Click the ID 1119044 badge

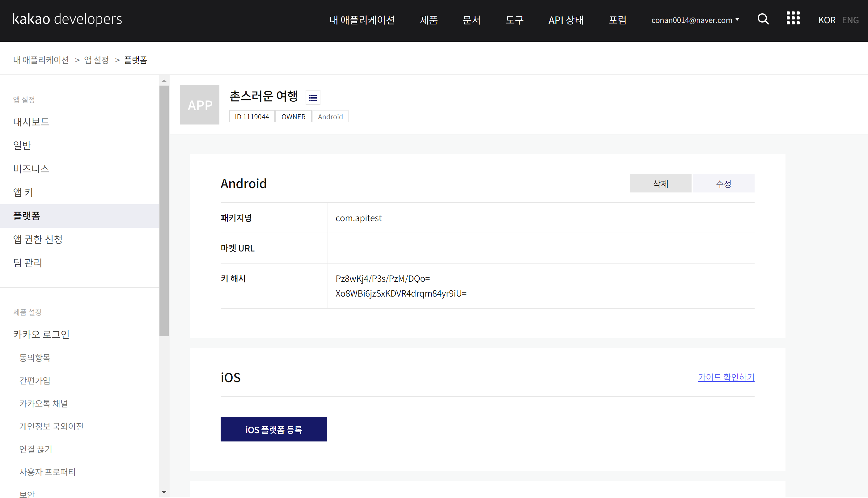coord(252,117)
